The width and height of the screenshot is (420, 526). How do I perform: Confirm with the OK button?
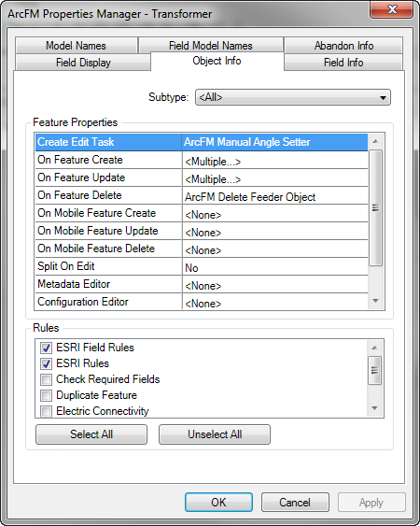pos(218,503)
